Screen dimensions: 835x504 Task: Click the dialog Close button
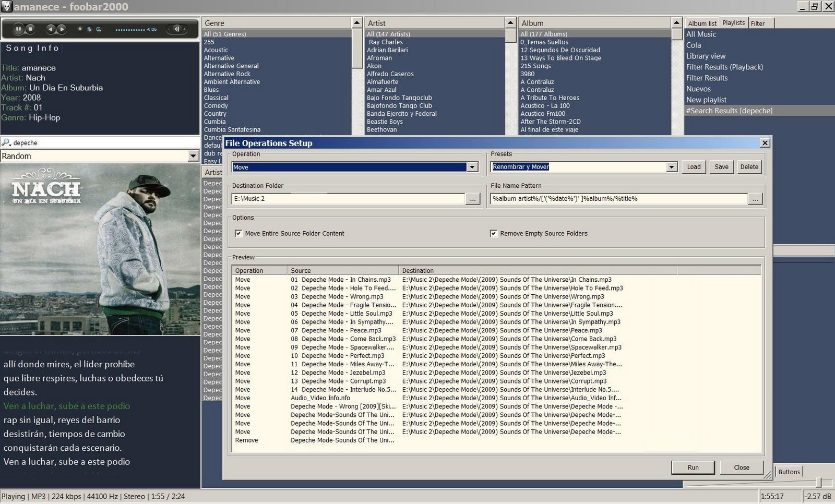pyautogui.click(x=742, y=467)
